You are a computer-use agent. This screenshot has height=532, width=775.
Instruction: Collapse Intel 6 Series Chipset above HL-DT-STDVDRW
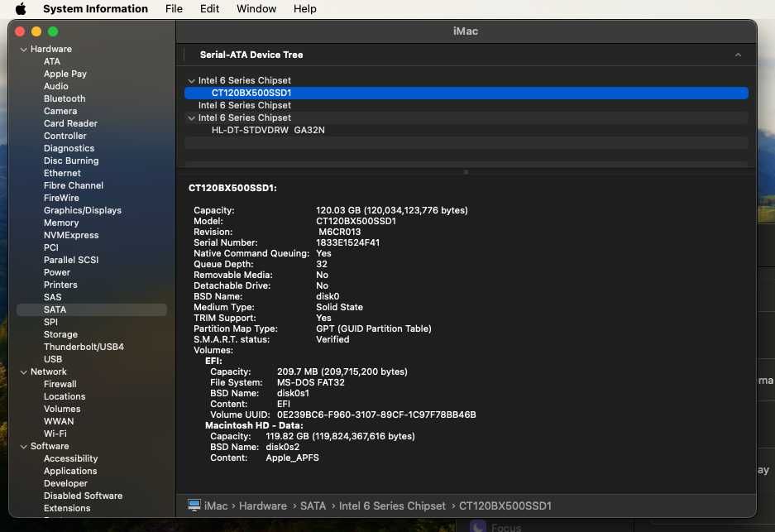click(x=191, y=118)
